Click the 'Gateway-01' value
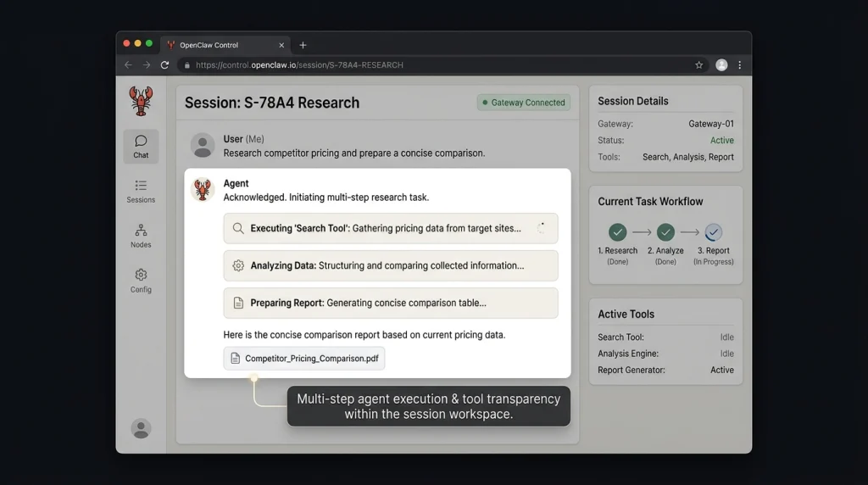 pos(711,124)
